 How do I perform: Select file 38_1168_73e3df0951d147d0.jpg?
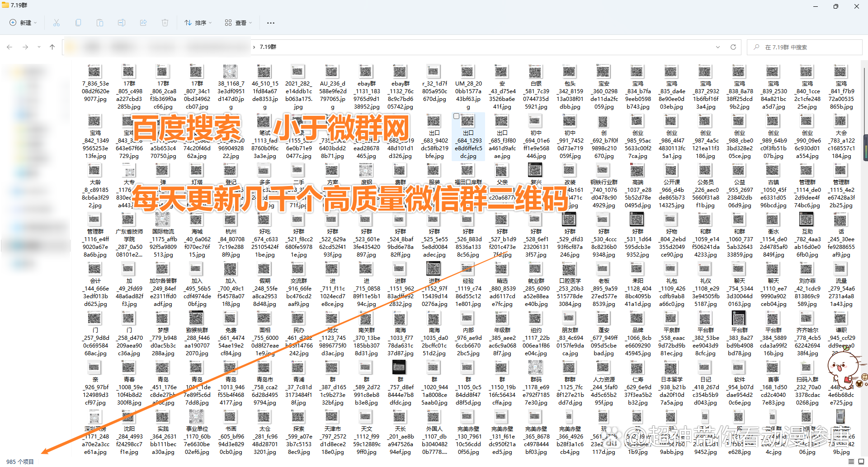tap(231, 87)
